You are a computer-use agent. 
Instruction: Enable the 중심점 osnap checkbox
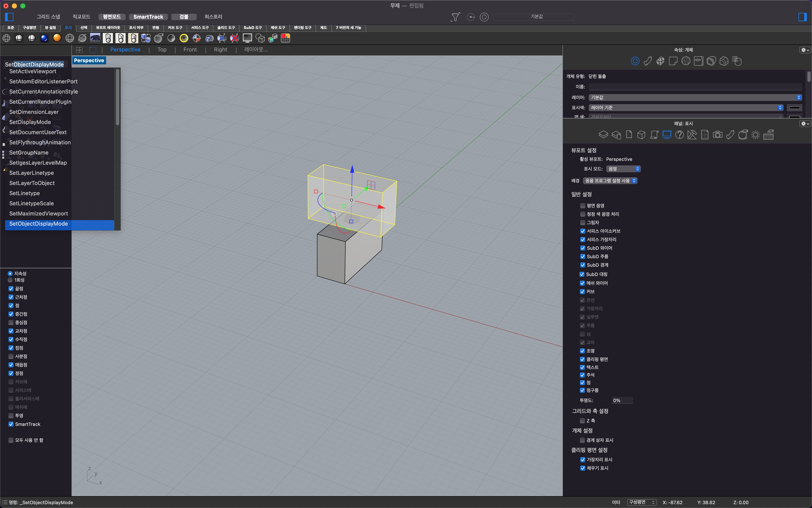pyautogui.click(x=11, y=323)
